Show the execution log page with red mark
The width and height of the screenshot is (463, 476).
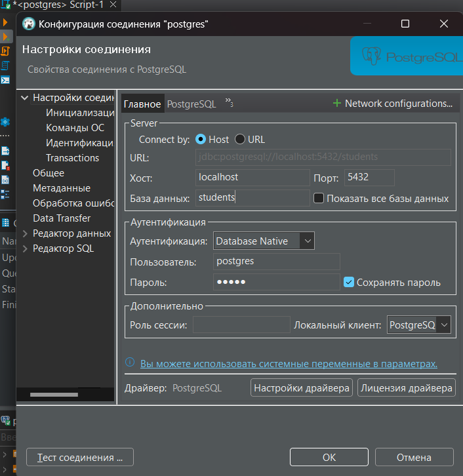click(x=5, y=165)
